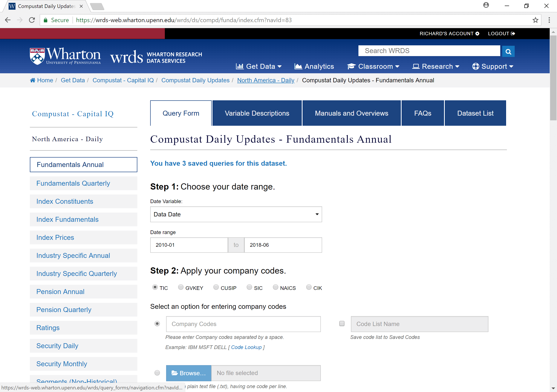Screen dimensions: 557x392
Task: Click the WRDS search magnifier button
Action: tap(508, 51)
